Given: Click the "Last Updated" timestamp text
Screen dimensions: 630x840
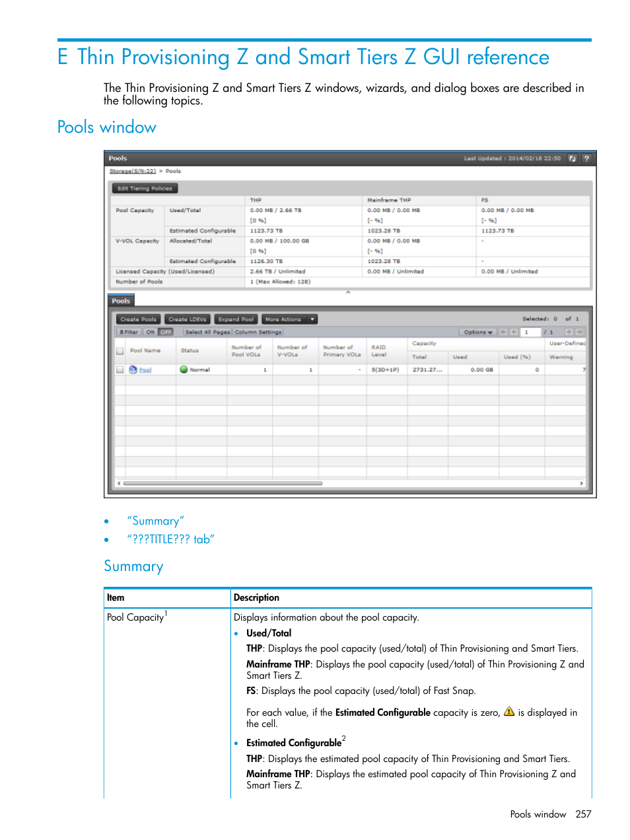Looking at the screenshot, I should (x=512, y=159).
